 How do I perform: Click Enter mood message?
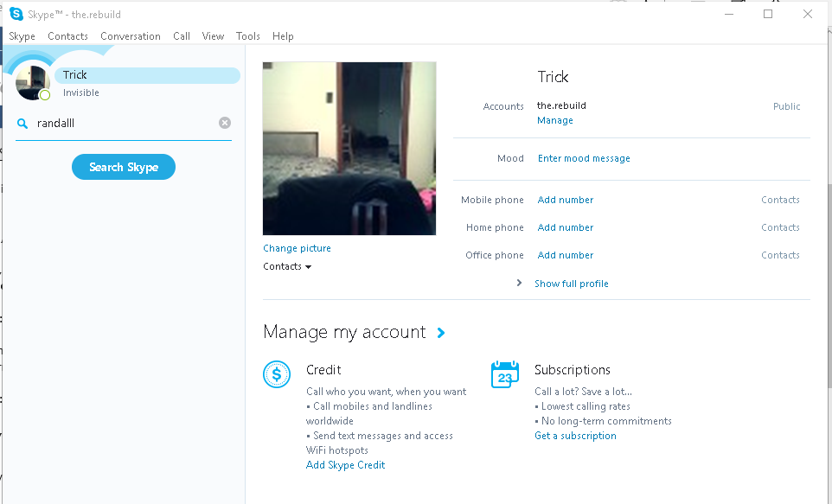584,158
